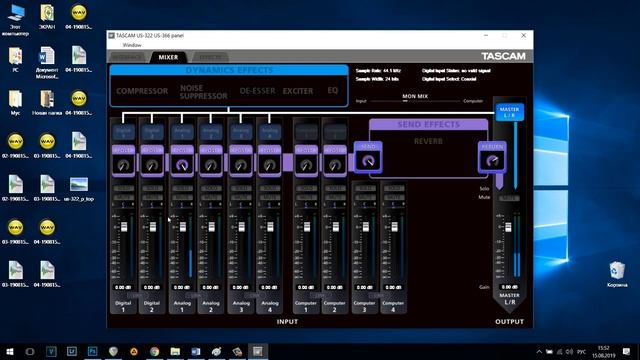This screenshot has width=640, height=360.
Task: Click the MON MIX balance slider
Action: [x=415, y=101]
